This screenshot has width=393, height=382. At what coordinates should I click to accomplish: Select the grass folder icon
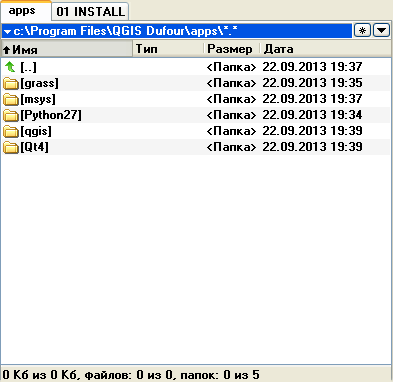(11, 83)
